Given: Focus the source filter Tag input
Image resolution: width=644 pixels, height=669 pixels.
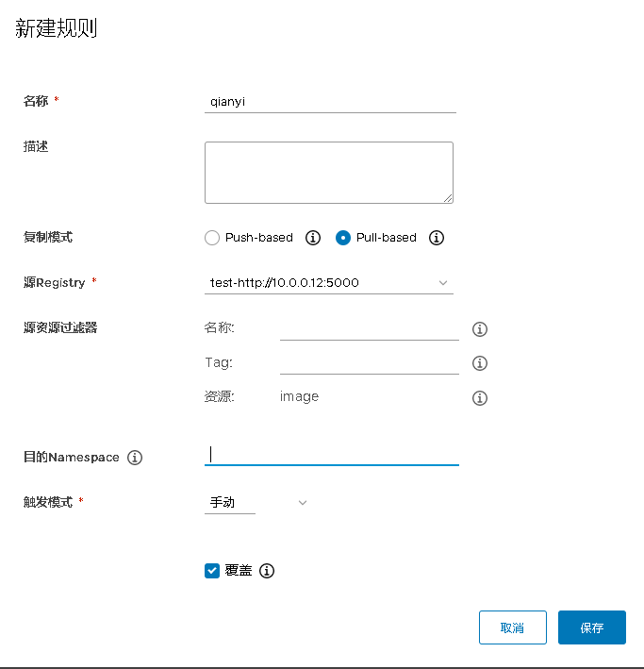Looking at the screenshot, I should click(369, 361).
